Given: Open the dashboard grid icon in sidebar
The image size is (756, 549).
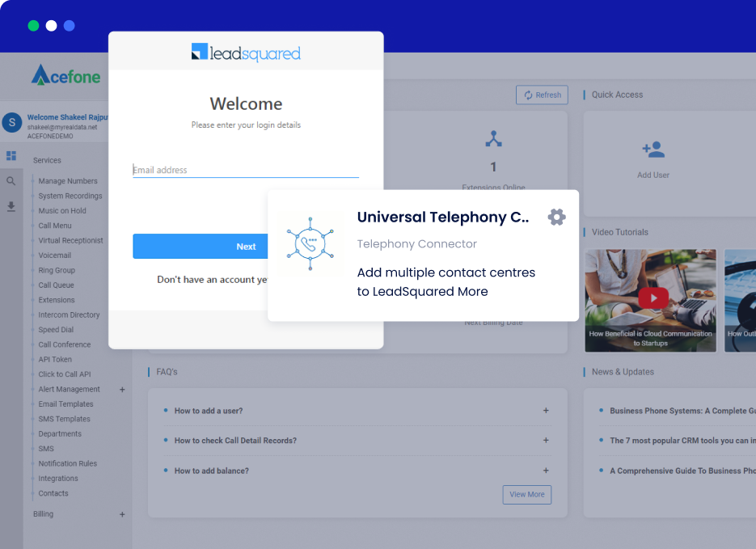Looking at the screenshot, I should point(11,156).
